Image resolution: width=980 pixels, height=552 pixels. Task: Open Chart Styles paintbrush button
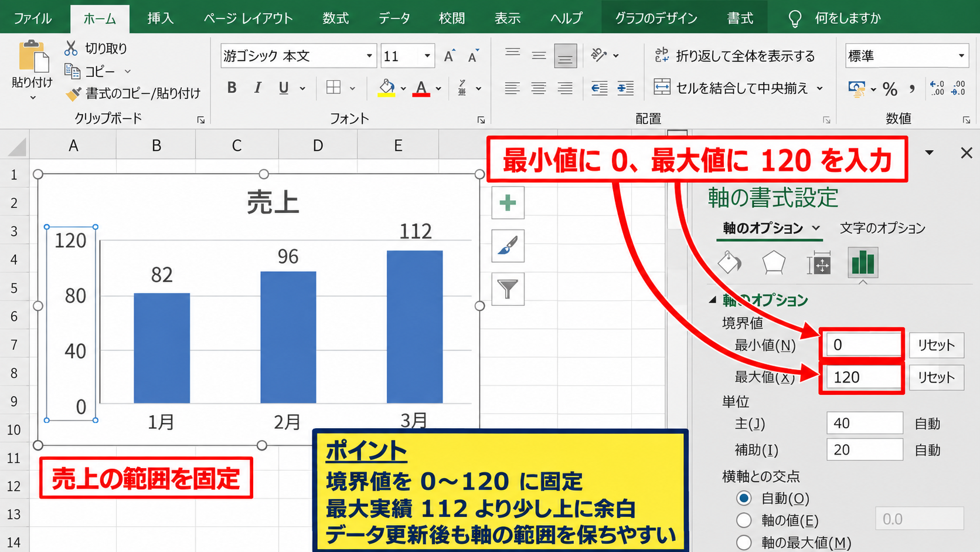(508, 246)
